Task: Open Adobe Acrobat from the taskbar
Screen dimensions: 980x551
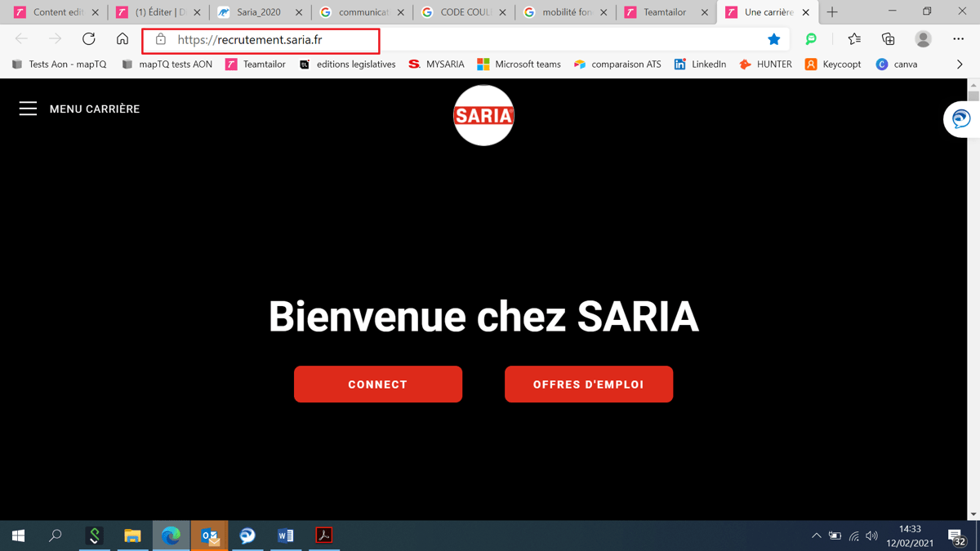Action: [x=324, y=535]
